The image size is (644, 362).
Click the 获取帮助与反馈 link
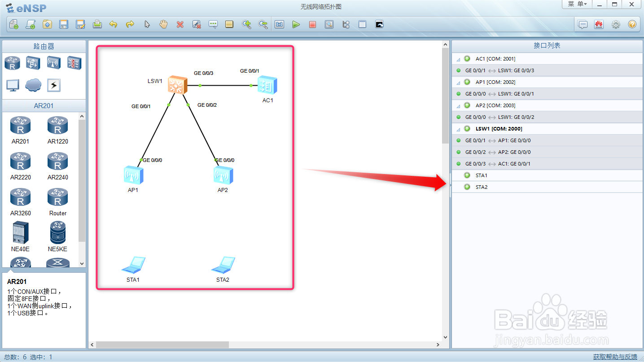pos(614,357)
